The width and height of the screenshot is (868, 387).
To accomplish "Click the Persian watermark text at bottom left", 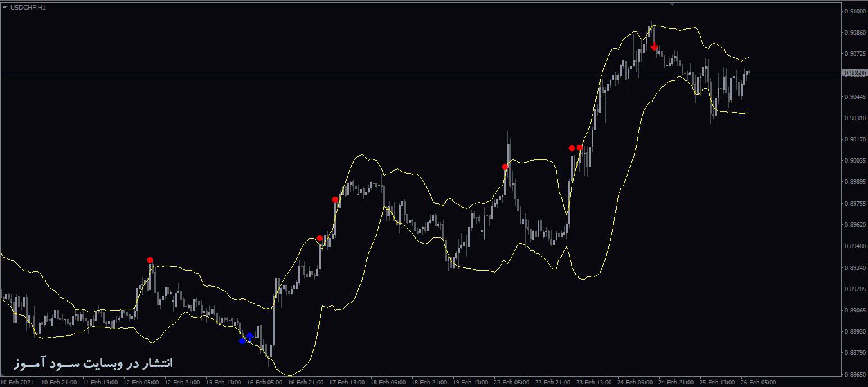I will (x=93, y=363).
